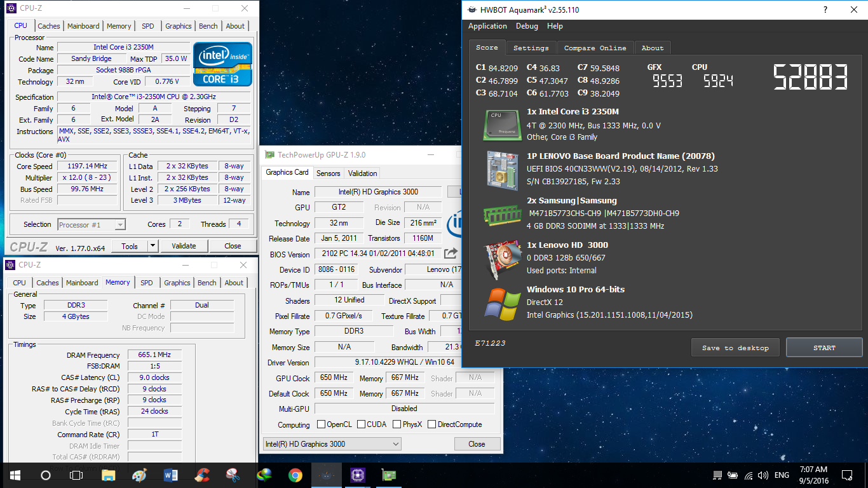Open the Processor #1 selection dropdown
Screen dimensions: 868x488
click(x=92, y=224)
